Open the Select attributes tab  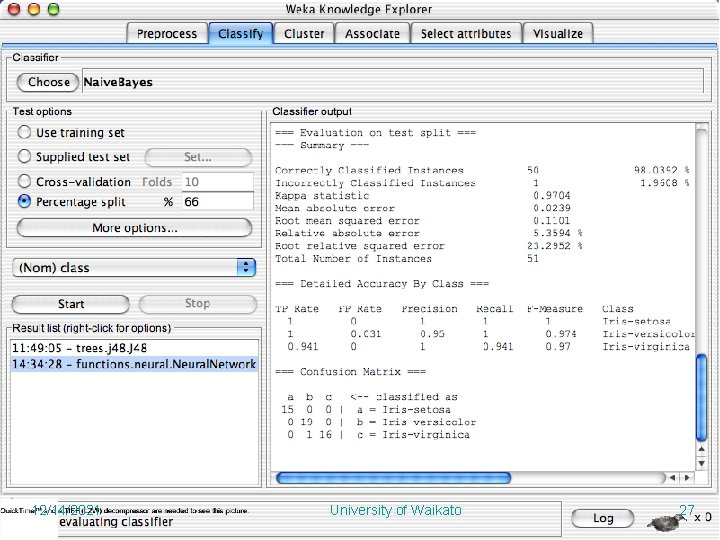[466, 34]
